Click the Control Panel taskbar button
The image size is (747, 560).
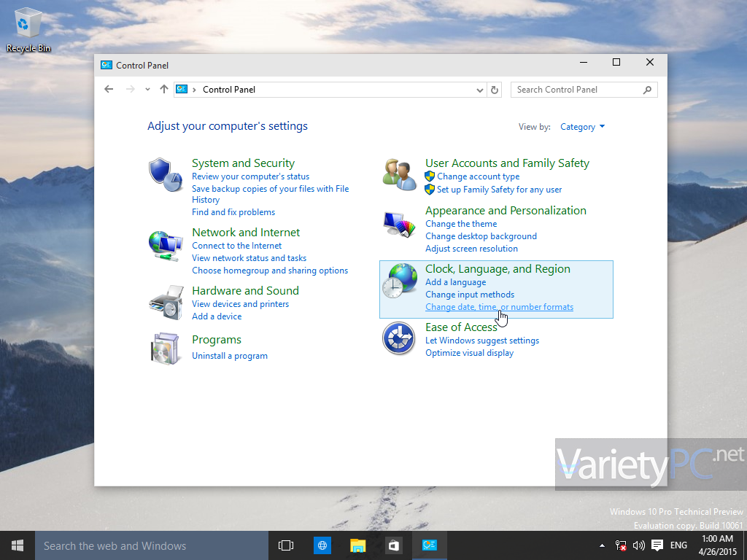[x=429, y=545]
